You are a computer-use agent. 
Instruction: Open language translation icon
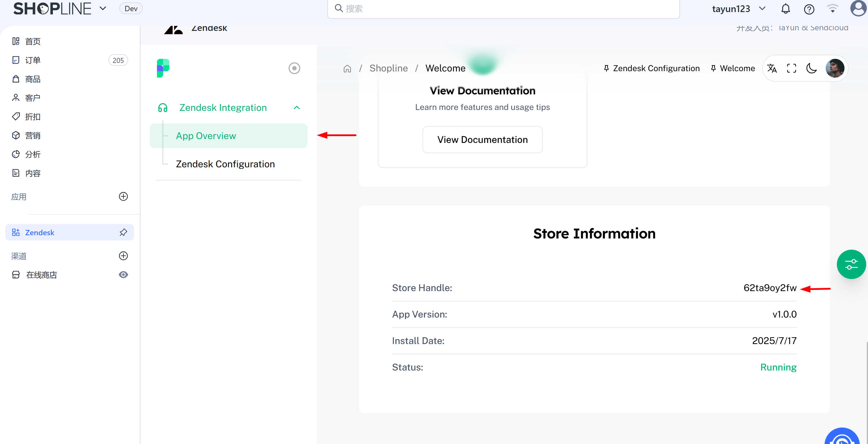click(772, 68)
